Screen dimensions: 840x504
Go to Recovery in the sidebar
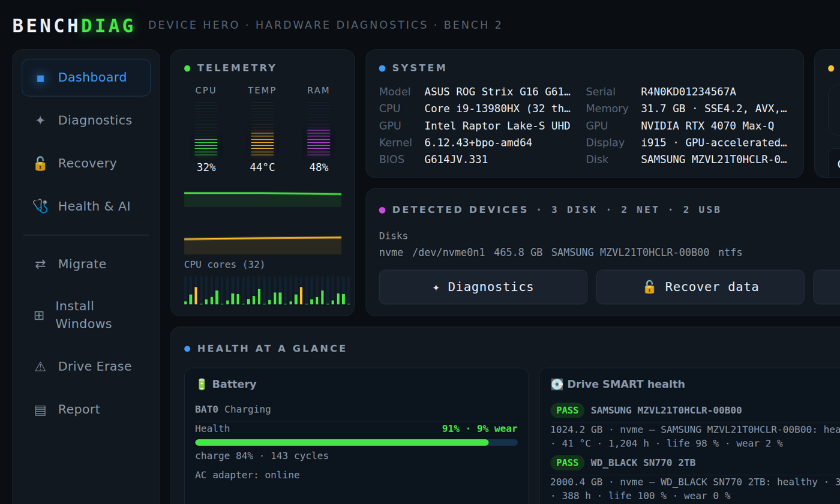click(x=86, y=163)
